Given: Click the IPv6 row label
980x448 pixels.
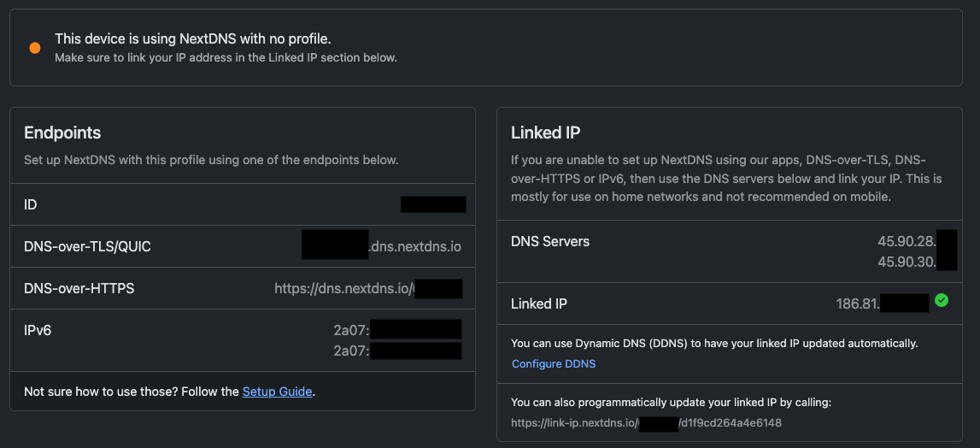Looking at the screenshot, I should 38,330.
